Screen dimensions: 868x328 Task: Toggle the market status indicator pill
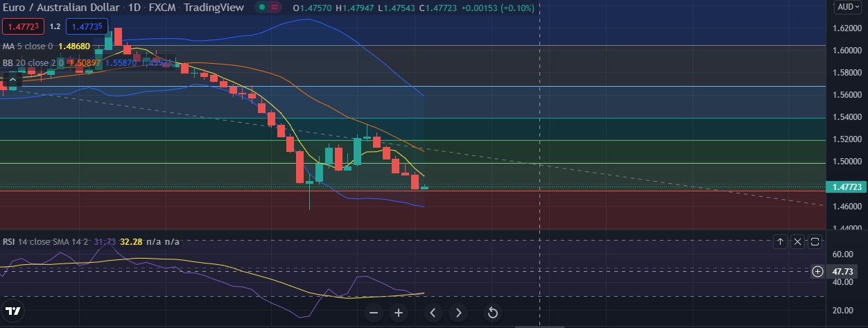[x=268, y=8]
